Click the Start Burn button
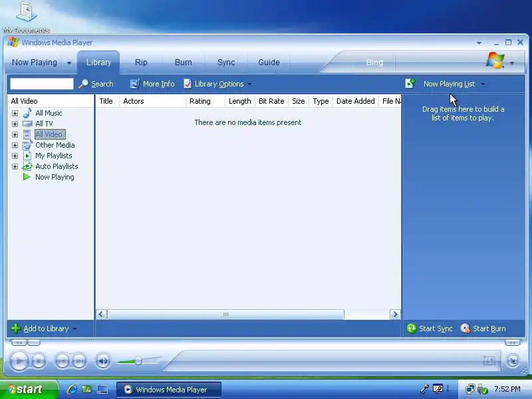Image resolution: width=532 pixels, height=399 pixels. coord(483,329)
